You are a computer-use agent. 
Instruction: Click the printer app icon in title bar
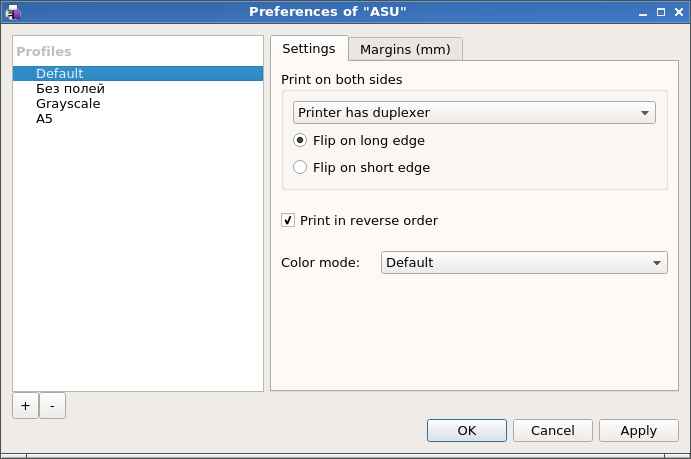tap(12, 12)
